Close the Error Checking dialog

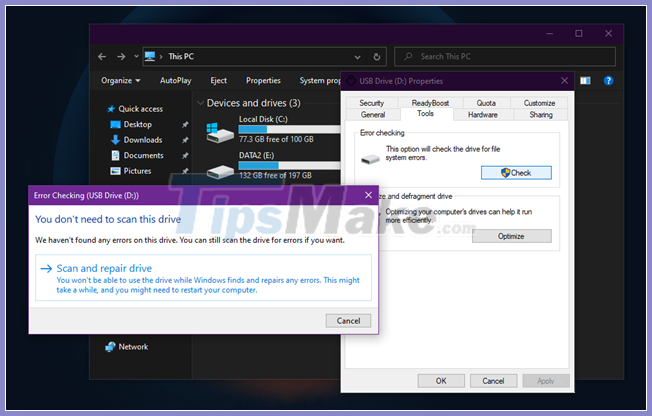(368, 195)
